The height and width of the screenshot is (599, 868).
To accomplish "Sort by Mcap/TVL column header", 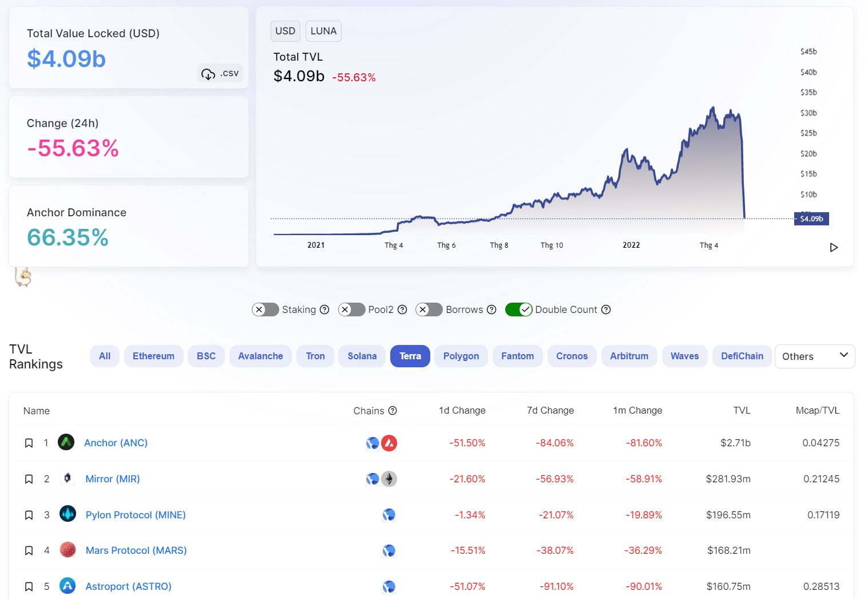I will click(817, 411).
